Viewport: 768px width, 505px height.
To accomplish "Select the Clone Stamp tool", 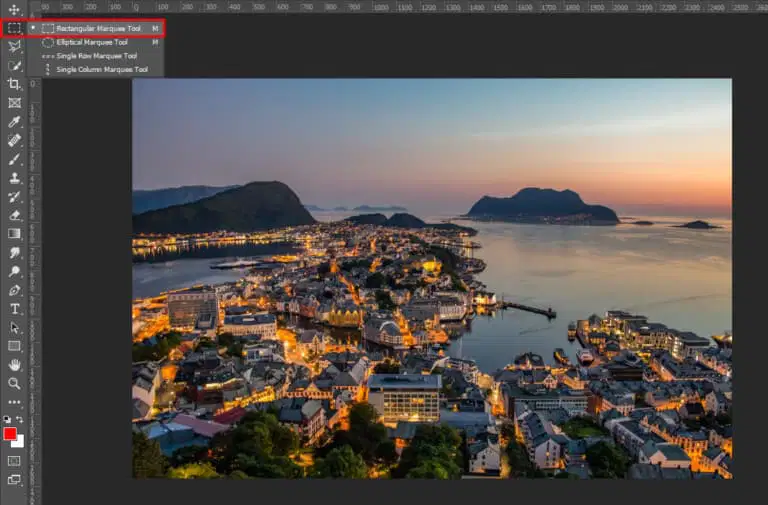I will pos(14,177).
